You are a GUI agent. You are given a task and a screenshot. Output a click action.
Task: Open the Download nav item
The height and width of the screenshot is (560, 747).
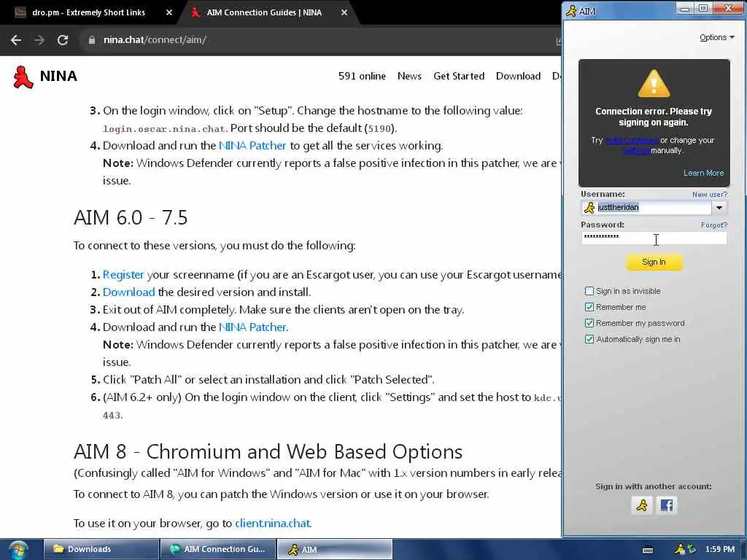[x=519, y=76]
